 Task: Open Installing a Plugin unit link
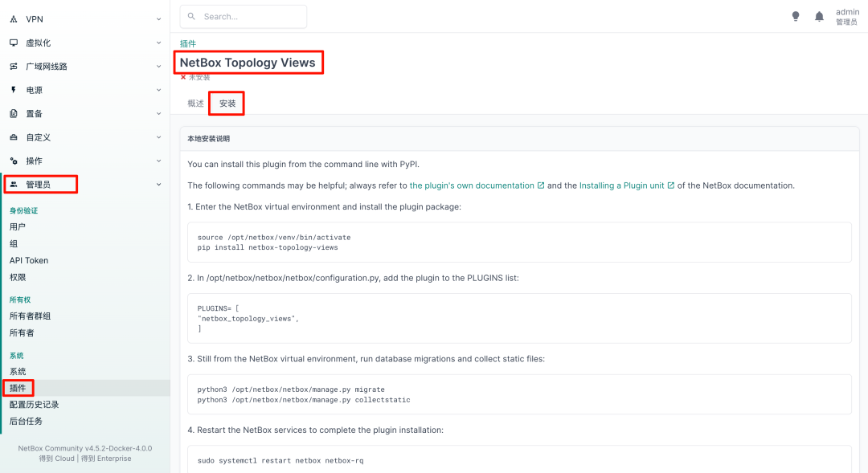(x=621, y=186)
